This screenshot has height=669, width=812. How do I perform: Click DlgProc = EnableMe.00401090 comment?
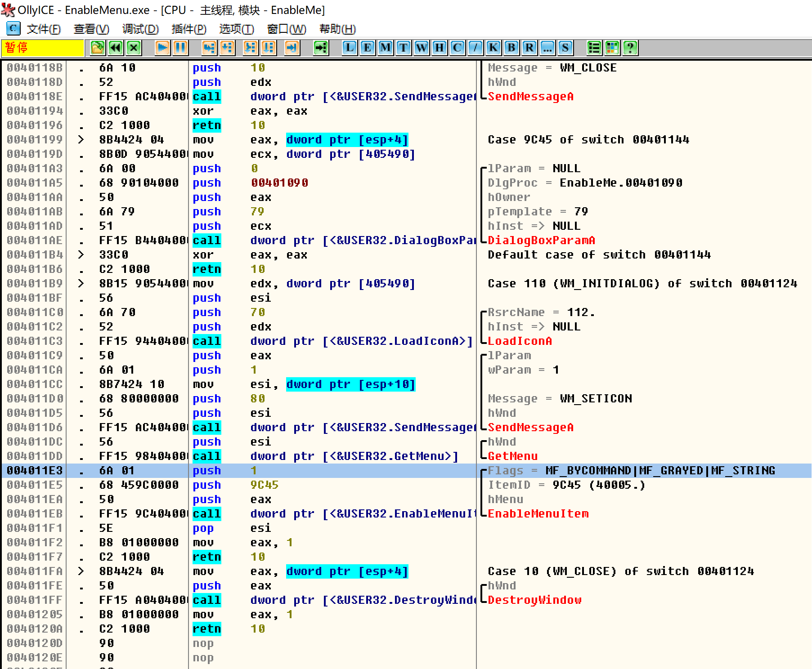585,183
